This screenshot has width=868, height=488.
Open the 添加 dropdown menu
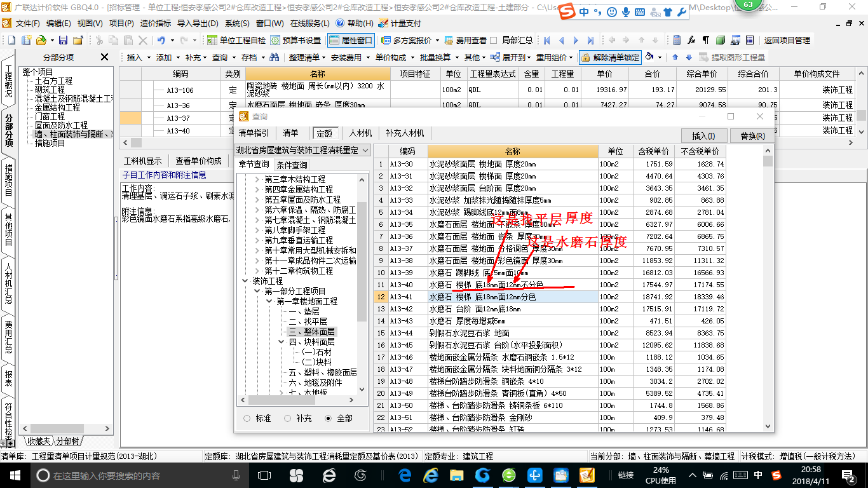[x=168, y=57]
